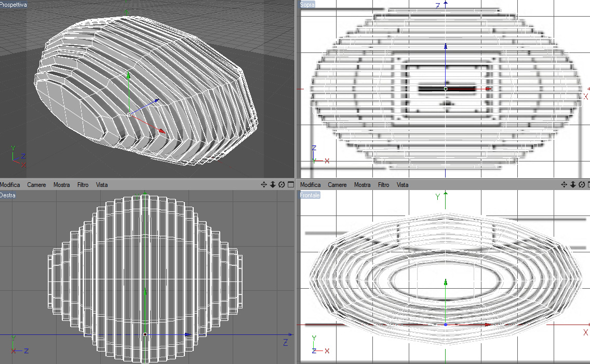Click the green Y axis arrowhead in Frontale view
Viewport: 590px width, 364px height.
(x=446, y=282)
